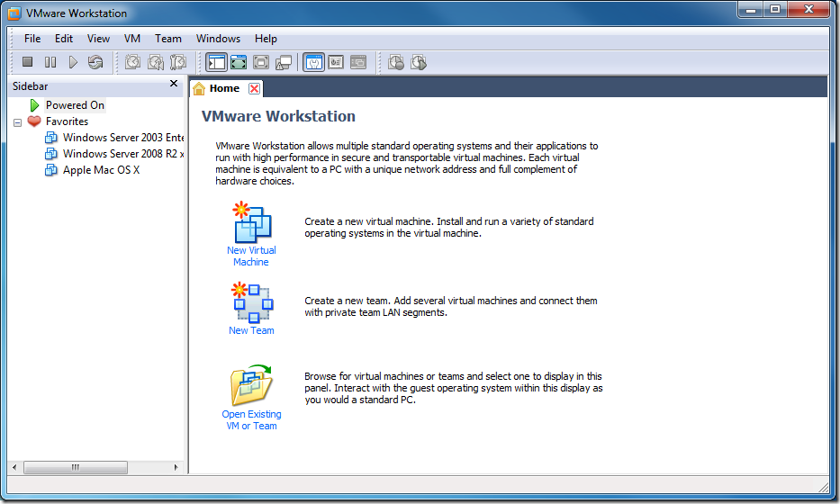Screen dimensions: 840x504
Task: Maximize the VMware Workstation window
Action: [x=775, y=10]
